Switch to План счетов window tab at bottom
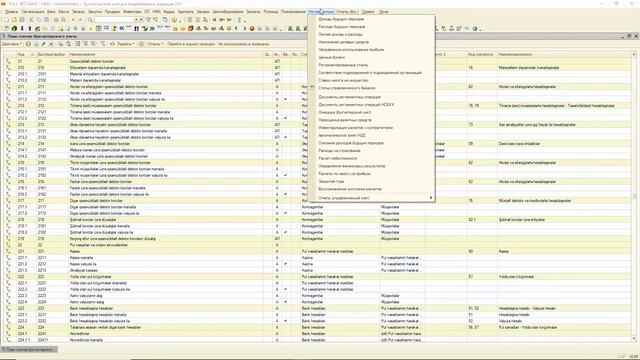 pyautogui.click(x=29, y=350)
